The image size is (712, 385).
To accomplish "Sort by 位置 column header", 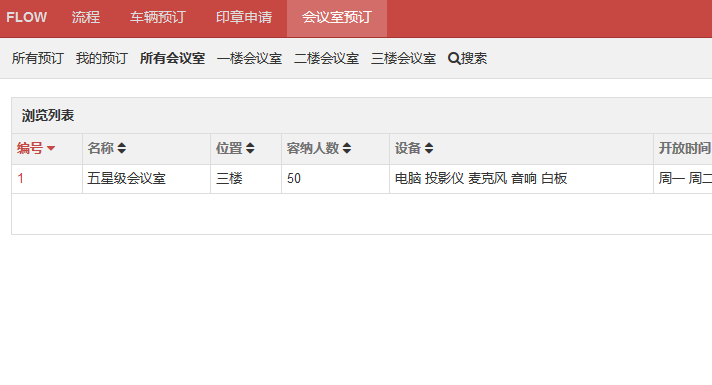I will pyautogui.click(x=229, y=148).
